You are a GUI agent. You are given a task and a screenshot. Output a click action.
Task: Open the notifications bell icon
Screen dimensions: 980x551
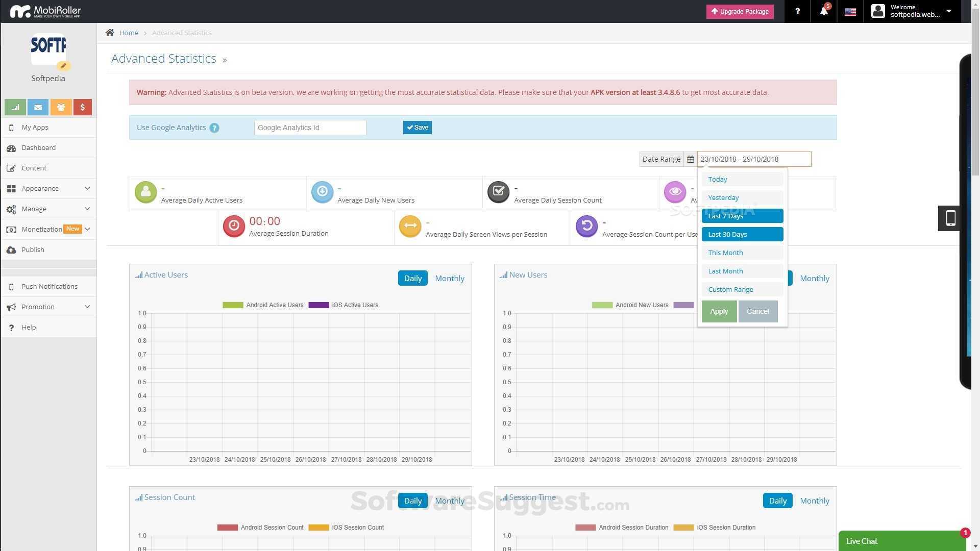(823, 11)
